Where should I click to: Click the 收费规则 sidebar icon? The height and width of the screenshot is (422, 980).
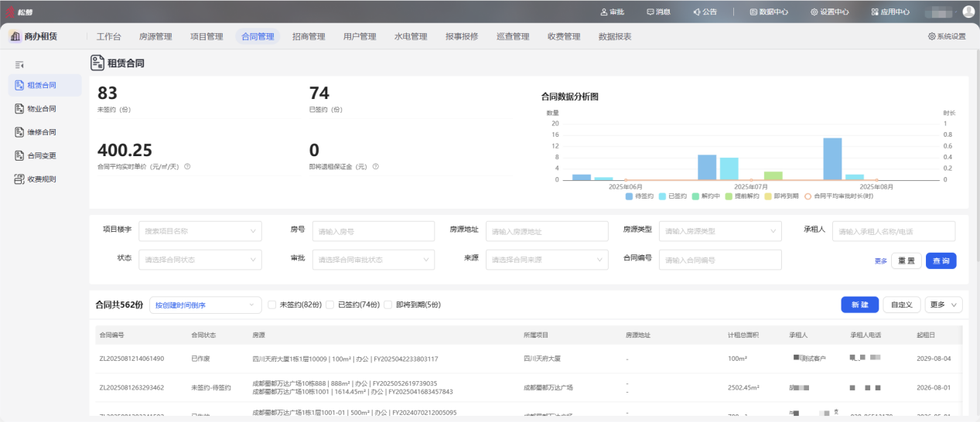20,179
